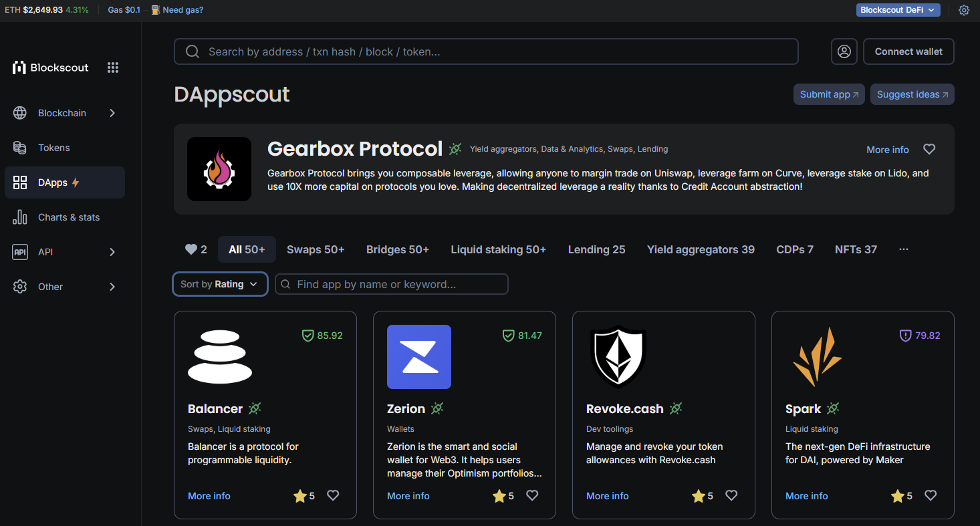Image resolution: width=980 pixels, height=526 pixels.
Task: Click the Connect wallet button
Action: coord(908,51)
